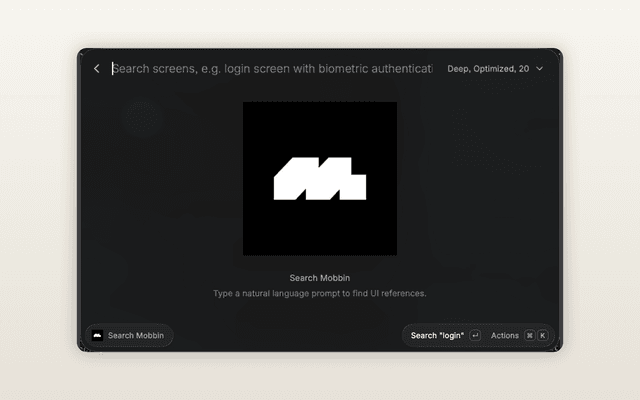Open the Actions menu
This screenshot has width=640, height=400.
(x=504, y=336)
